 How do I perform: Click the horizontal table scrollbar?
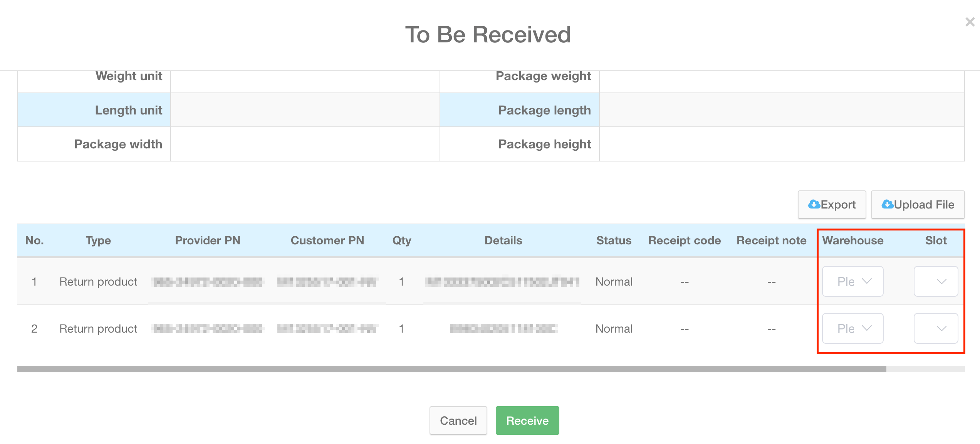pyautogui.click(x=451, y=369)
